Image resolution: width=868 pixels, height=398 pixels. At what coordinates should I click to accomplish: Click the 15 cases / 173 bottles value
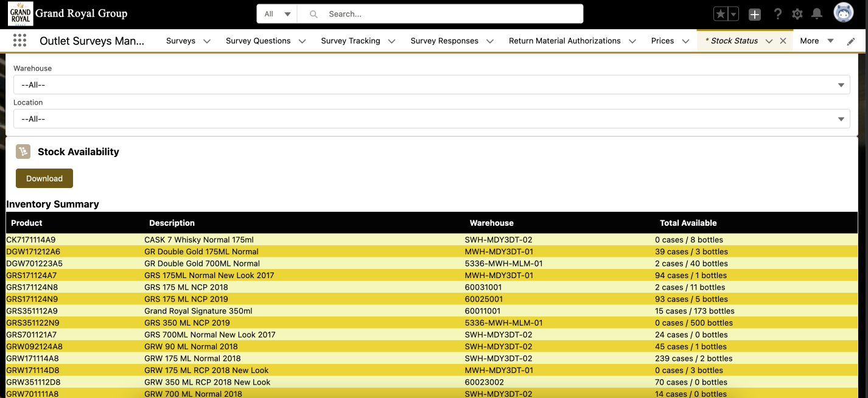pyautogui.click(x=695, y=311)
